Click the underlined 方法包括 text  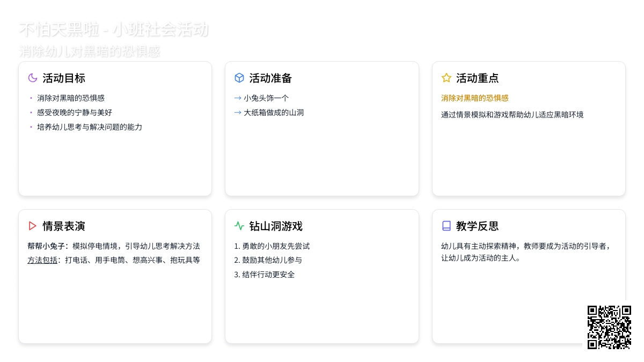42,260
